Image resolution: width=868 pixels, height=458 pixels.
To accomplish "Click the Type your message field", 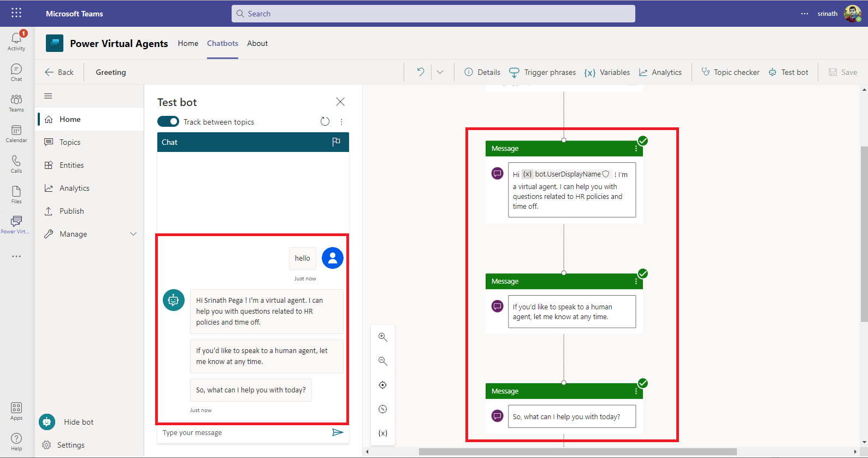I will coord(243,433).
